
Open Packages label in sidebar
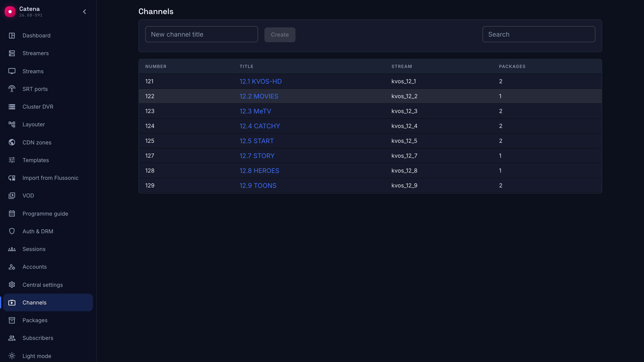coord(35,320)
